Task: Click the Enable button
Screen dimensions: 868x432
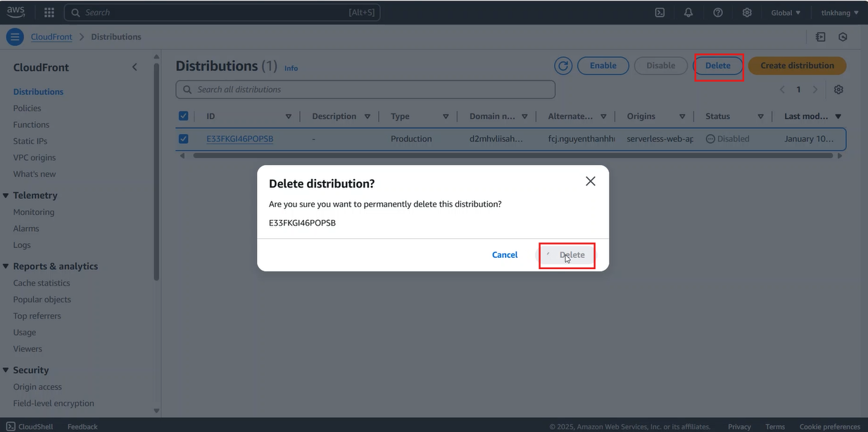Action: tap(603, 66)
